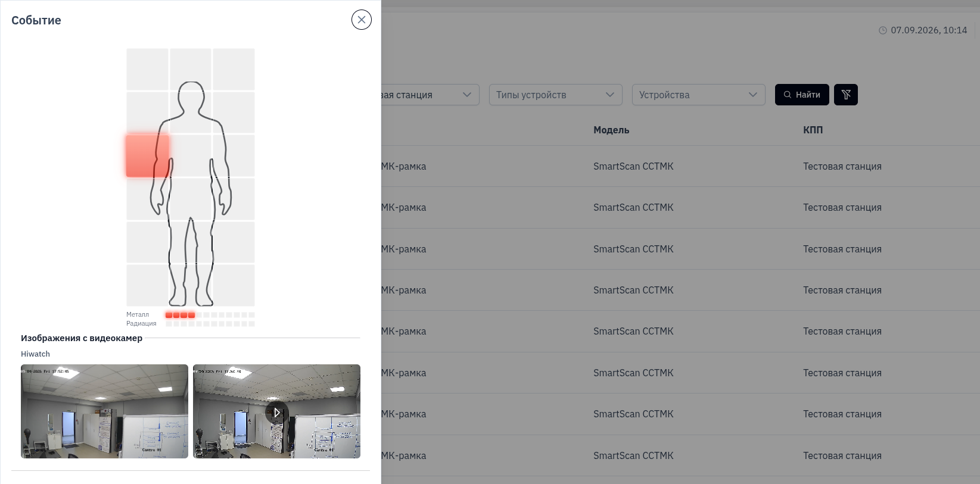Image resolution: width=980 pixels, height=484 pixels.
Task: Play the Hiwatch camera video
Action: coord(276,412)
